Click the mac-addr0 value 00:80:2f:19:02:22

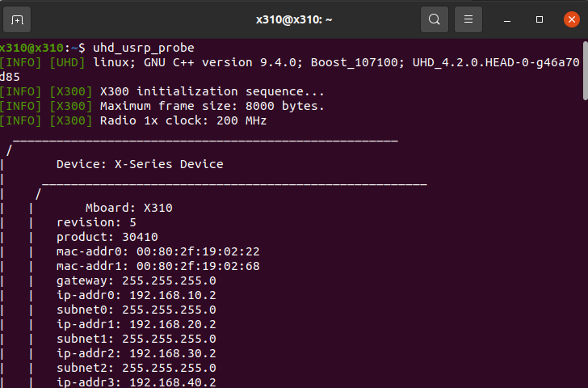point(198,251)
